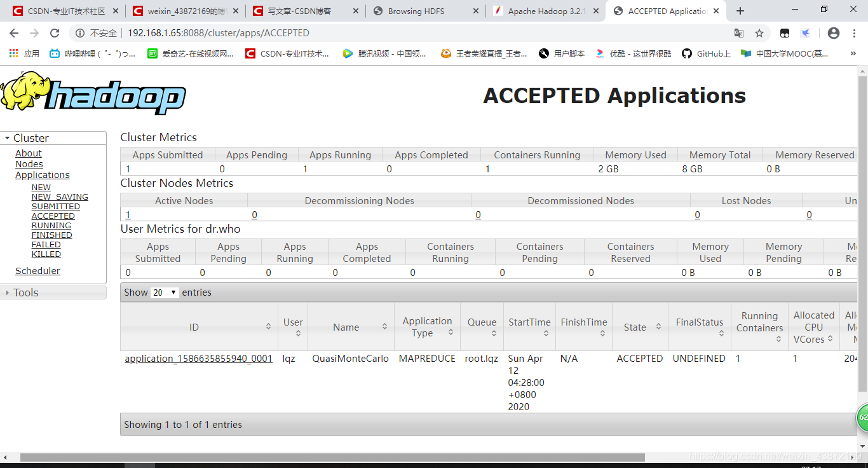Filter applications by ACCEPTED state
Viewport: 868px width, 468px height.
tap(53, 216)
